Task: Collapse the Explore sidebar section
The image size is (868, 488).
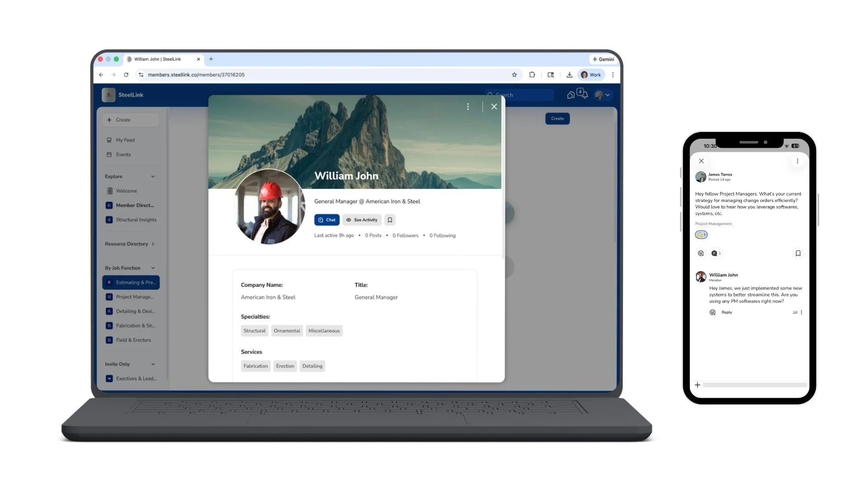Action: [x=153, y=177]
